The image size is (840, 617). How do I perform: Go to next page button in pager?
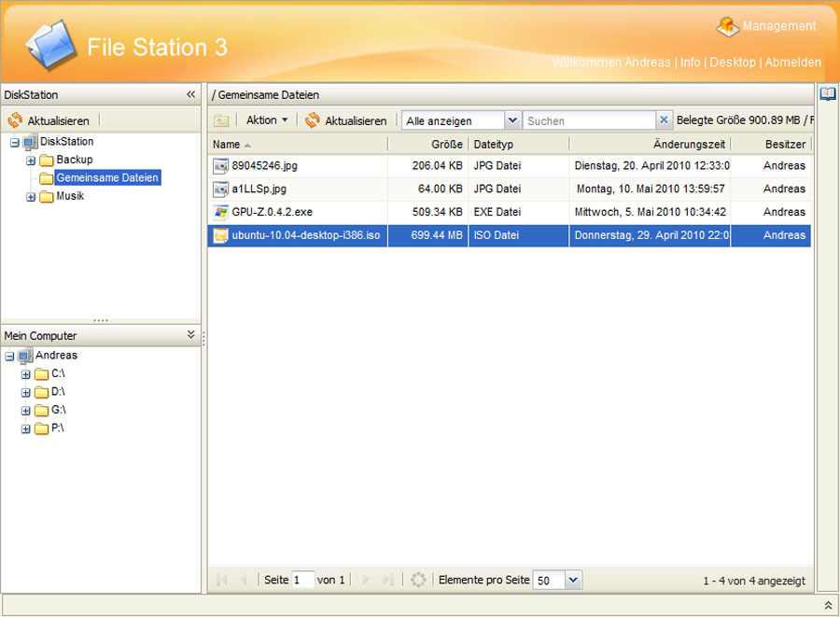click(x=366, y=580)
